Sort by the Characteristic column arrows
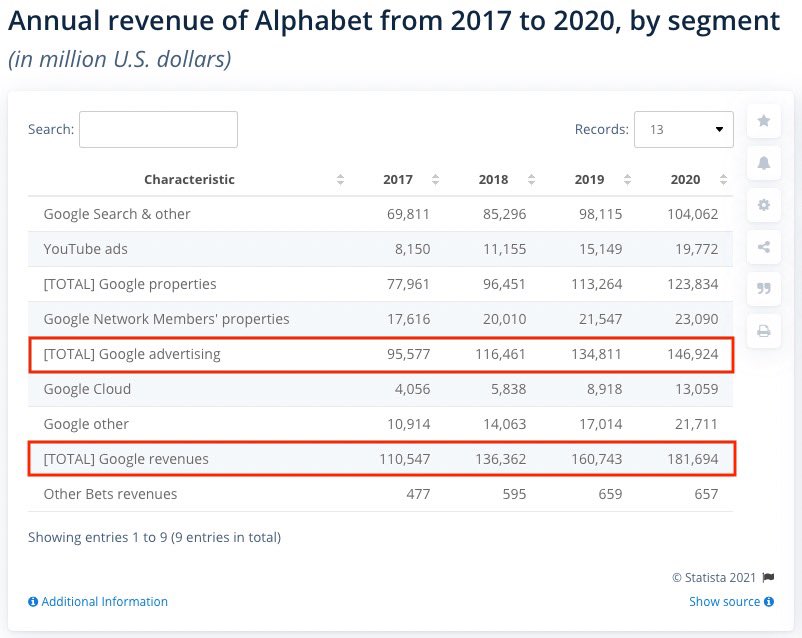The height and width of the screenshot is (638, 802). (x=340, y=180)
